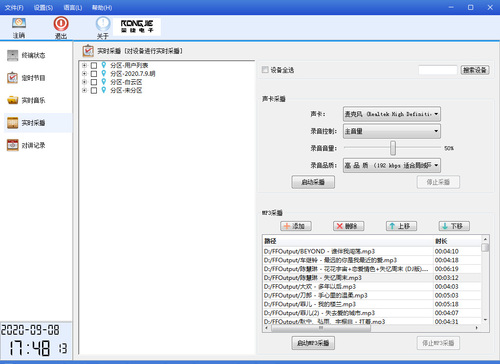Open the 录音品质 recording quality dropdown
The image size is (500, 364).
point(392,165)
